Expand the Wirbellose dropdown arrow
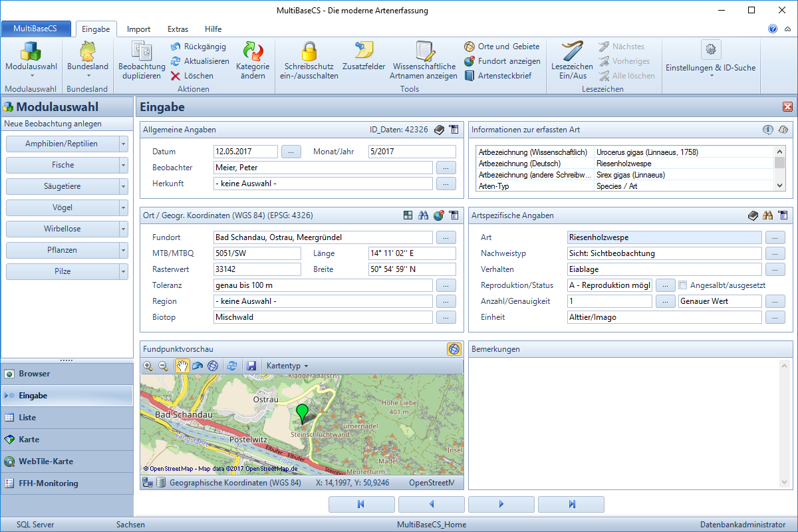The height and width of the screenshot is (532, 798). 123,229
